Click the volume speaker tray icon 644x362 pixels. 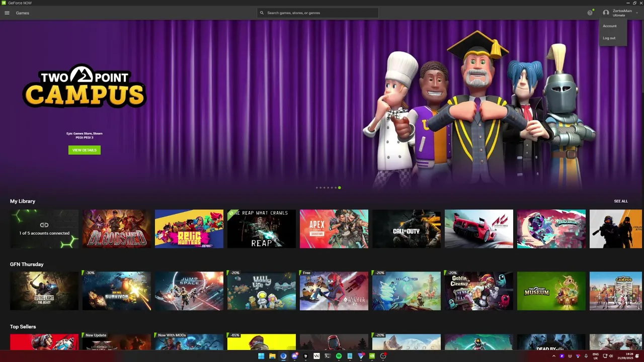coord(611,356)
